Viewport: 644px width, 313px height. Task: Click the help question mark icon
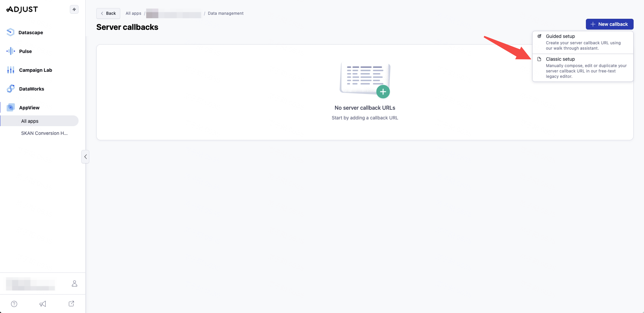pos(14,304)
